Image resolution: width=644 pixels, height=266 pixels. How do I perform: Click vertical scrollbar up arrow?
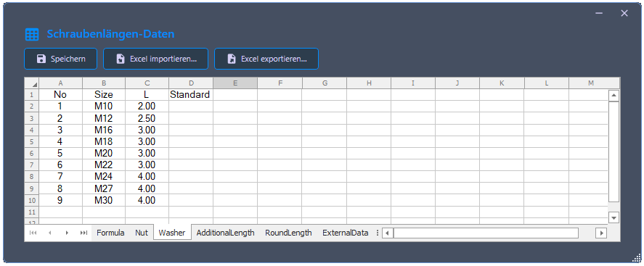coord(614,96)
